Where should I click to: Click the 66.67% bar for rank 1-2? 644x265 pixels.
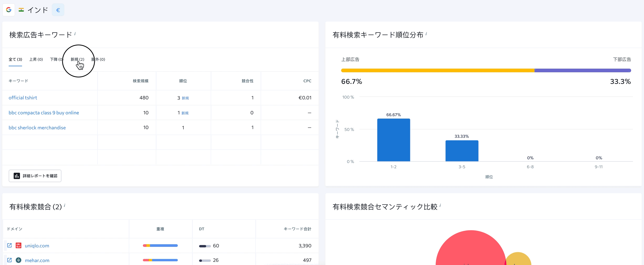click(x=393, y=140)
